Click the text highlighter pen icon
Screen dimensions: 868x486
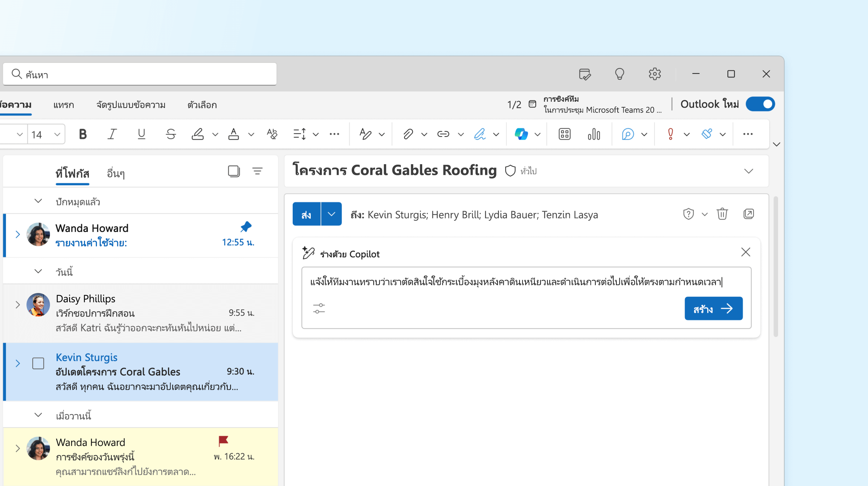tap(198, 134)
